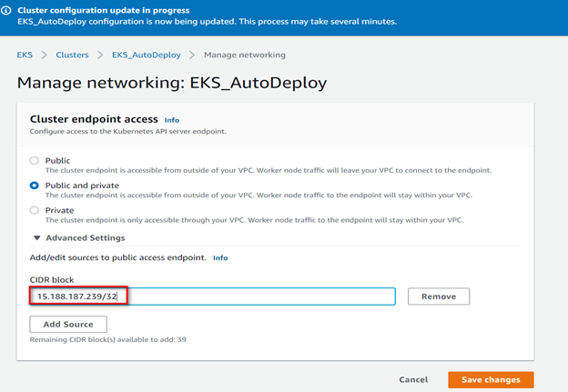Click the breadcrumb chevron after Clusters
The width and height of the screenshot is (568, 392).
coord(100,55)
